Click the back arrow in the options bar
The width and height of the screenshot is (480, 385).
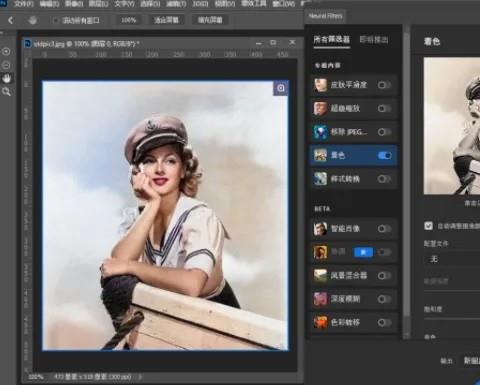tap(10, 20)
